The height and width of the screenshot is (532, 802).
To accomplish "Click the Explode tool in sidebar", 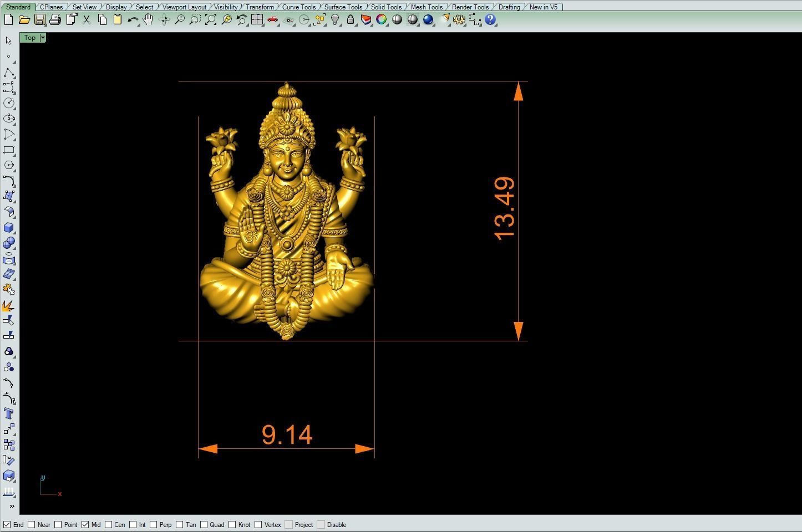I will point(9,305).
